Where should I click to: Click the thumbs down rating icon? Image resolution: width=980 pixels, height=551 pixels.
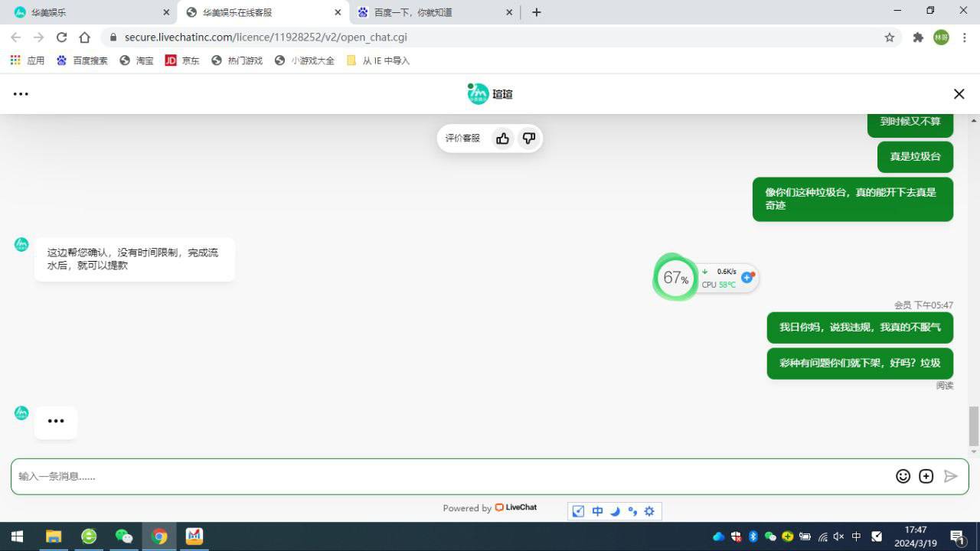tap(528, 139)
